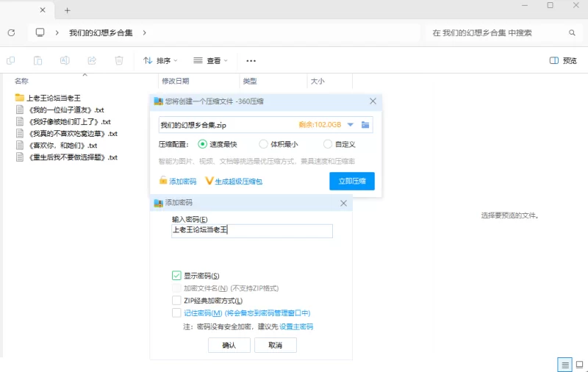Expand chevron after 我们的幻想乡合集 in address bar
The height and width of the screenshot is (372, 588).
click(x=144, y=32)
